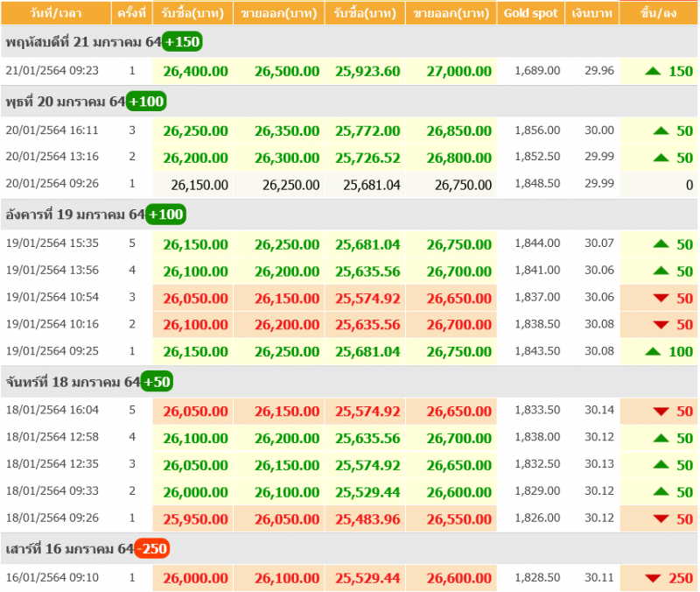Select the เงินบาท column header

[591, 13]
